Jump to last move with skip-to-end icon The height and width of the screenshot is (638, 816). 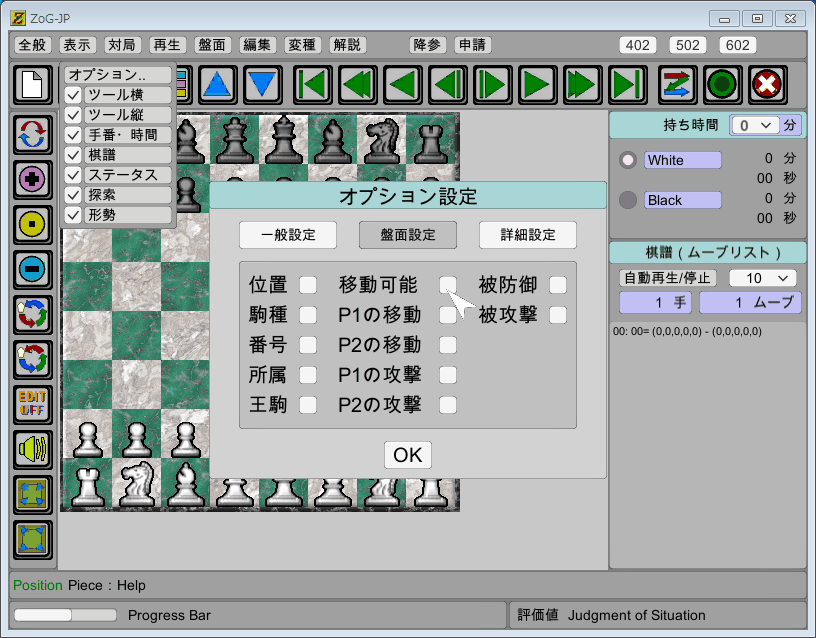tap(628, 85)
